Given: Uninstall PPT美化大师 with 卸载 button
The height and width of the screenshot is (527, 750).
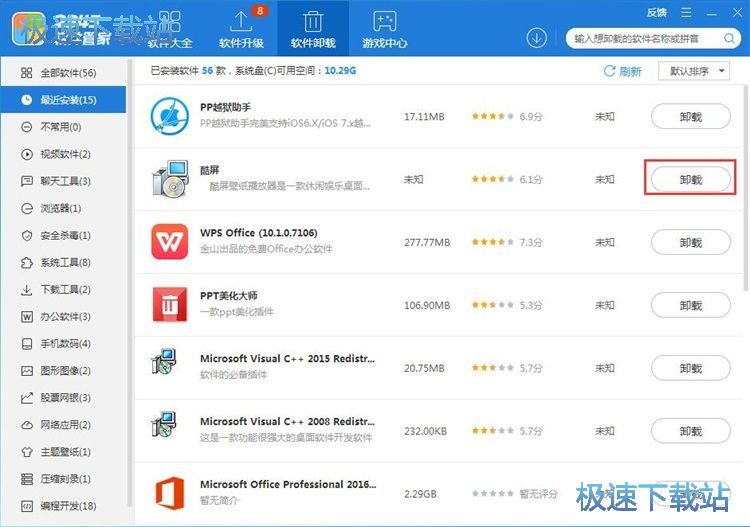Looking at the screenshot, I should pos(691,305).
